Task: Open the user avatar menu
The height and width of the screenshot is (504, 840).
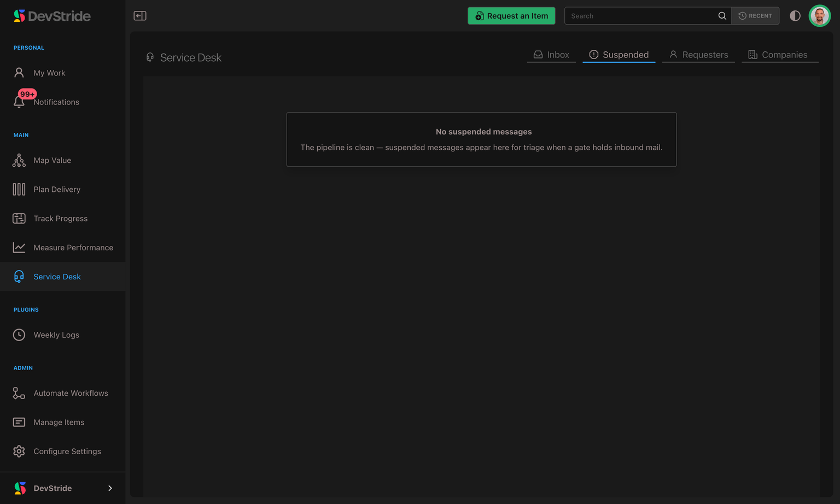Action: tap(819, 16)
